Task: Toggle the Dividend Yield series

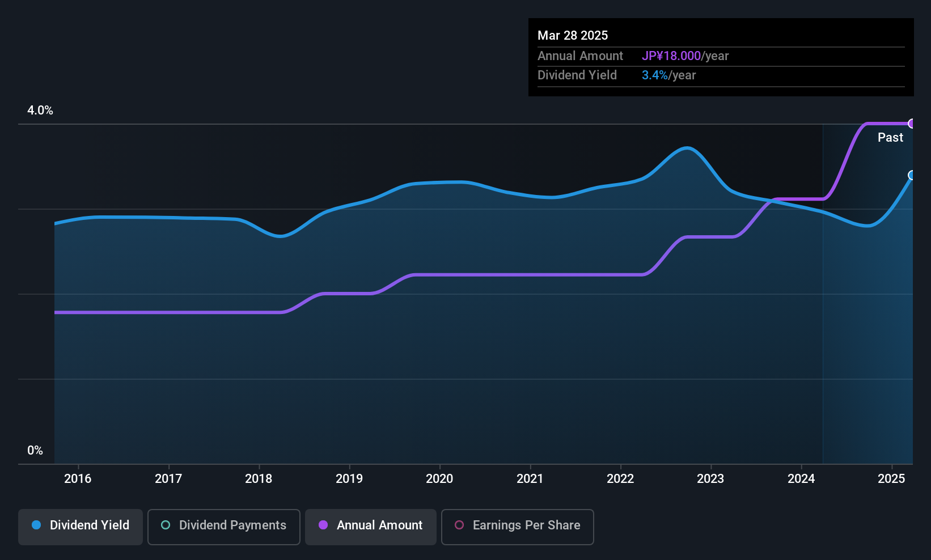Action: click(81, 527)
